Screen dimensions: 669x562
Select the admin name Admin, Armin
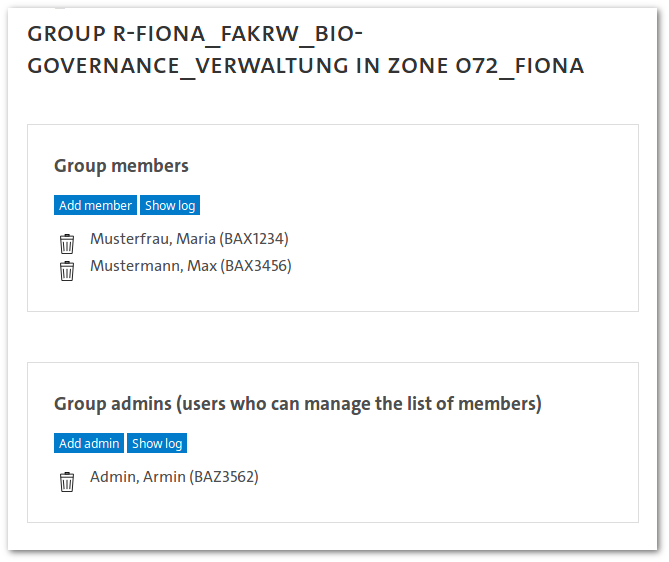[138, 477]
